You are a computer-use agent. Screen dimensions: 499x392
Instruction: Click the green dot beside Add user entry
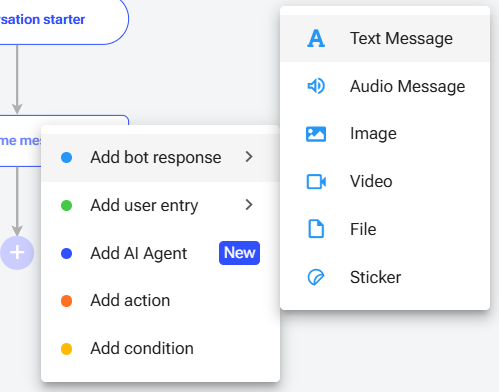point(66,205)
